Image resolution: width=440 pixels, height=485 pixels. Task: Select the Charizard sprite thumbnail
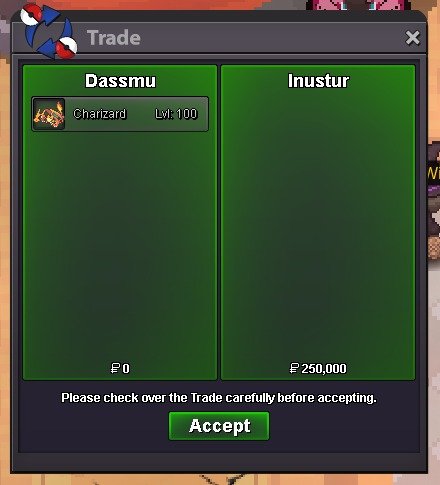[49, 114]
